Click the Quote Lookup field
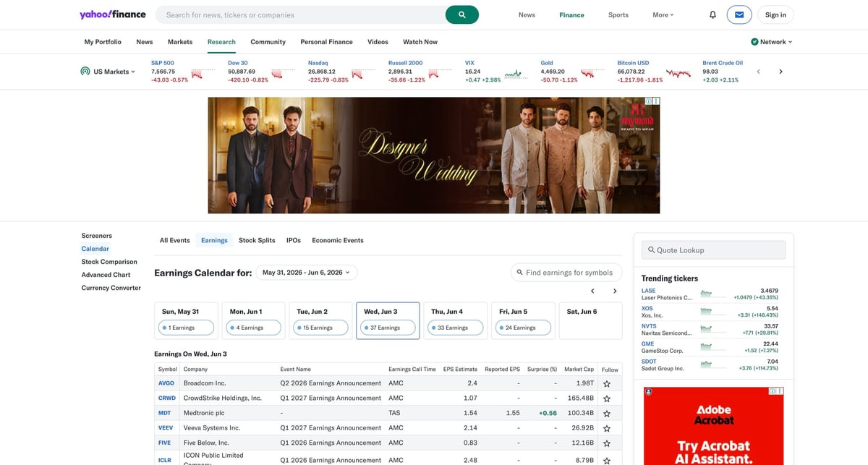 [713, 250]
